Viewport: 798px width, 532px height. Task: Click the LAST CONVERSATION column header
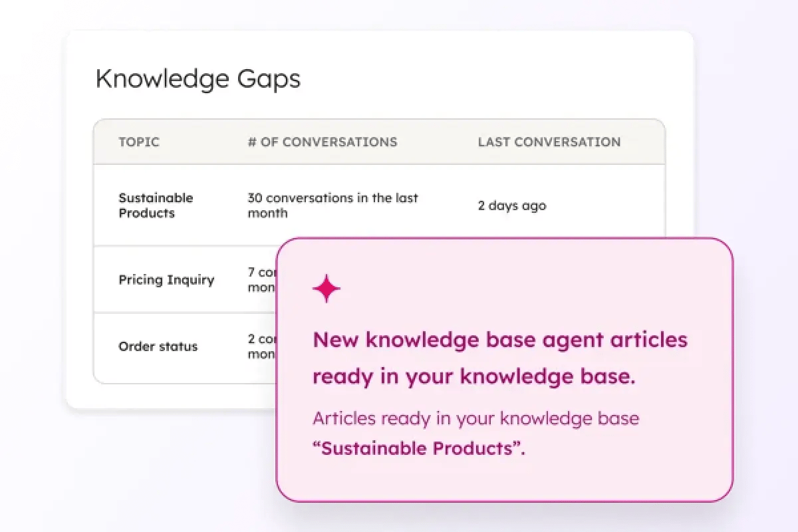pyautogui.click(x=549, y=142)
